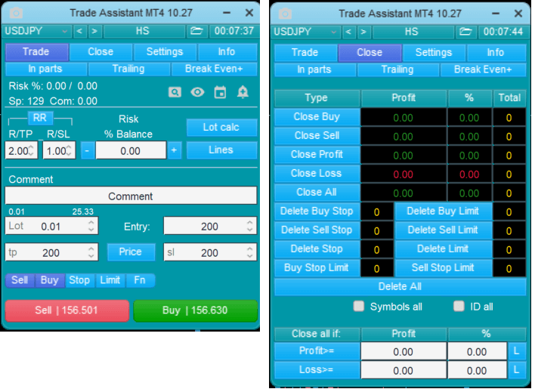This screenshot has height=392, width=535.
Task: Click the magnifier search icon in Trade panel
Action: [175, 92]
